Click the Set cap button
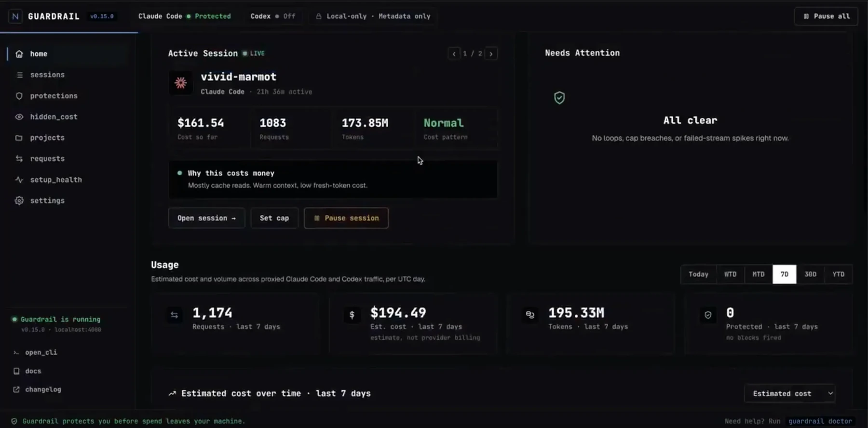Viewport: 868px width, 428px height. click(274, 218)
